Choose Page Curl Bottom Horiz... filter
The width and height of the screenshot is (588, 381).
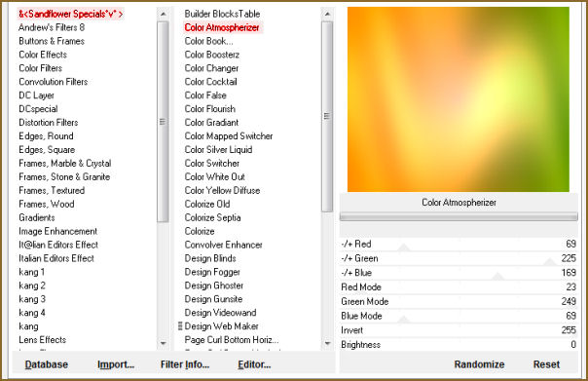click(x=232, y=340)
